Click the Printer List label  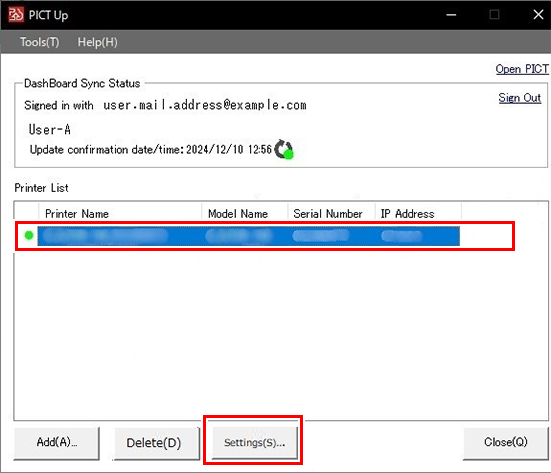[x=41, y=188]
